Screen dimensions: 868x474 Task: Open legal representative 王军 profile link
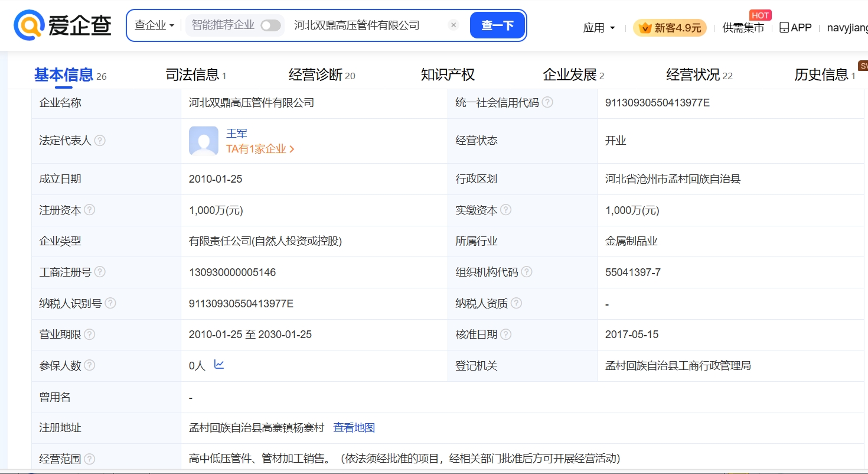[x=237, y=134]
